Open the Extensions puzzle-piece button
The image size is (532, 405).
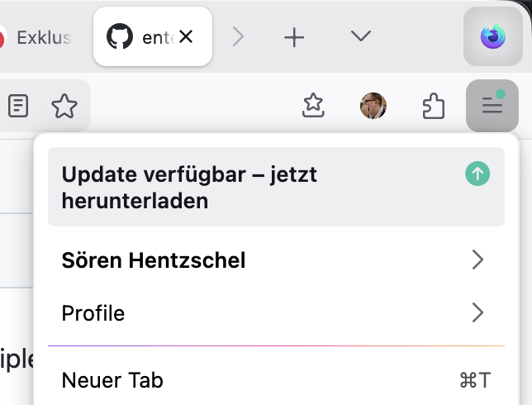pyautogui.click(x=434, y=106)
